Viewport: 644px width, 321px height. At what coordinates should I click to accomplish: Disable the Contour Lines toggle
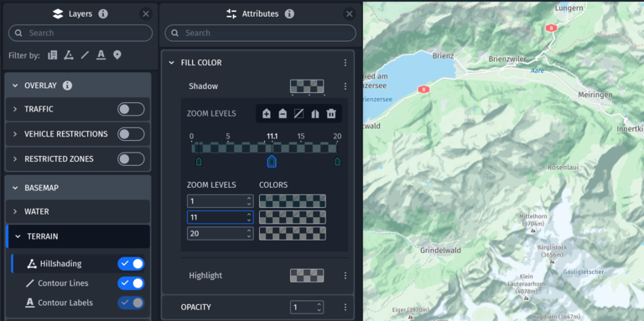[131, 283]
